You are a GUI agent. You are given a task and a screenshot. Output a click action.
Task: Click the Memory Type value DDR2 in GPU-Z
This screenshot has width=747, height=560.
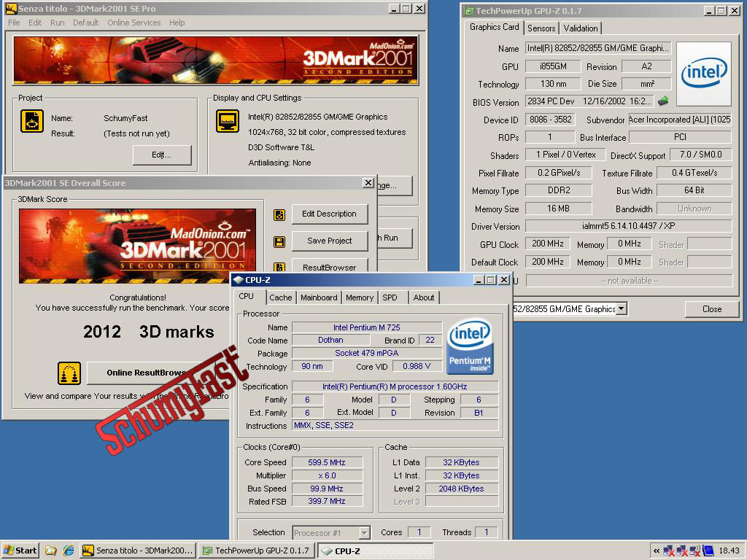(558, 190)
